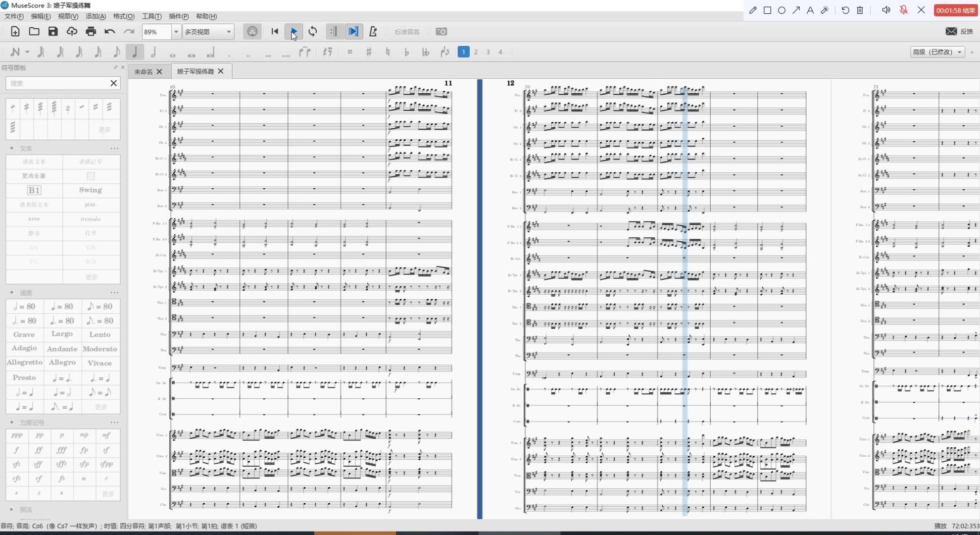Toggle play repeats button
Screen dimensions: 980x535
334,32
